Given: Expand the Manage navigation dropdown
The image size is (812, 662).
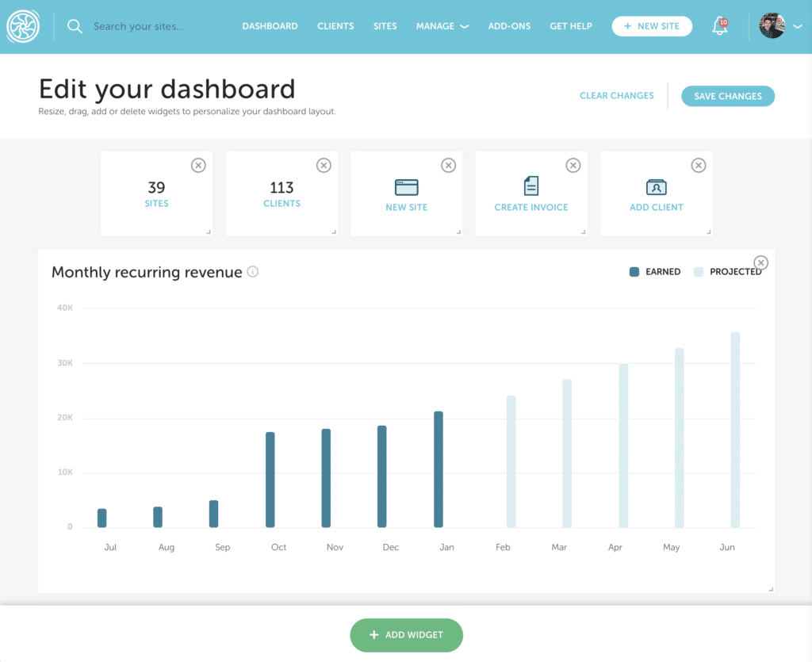Looking at the screenshot, I should point(442,26).
